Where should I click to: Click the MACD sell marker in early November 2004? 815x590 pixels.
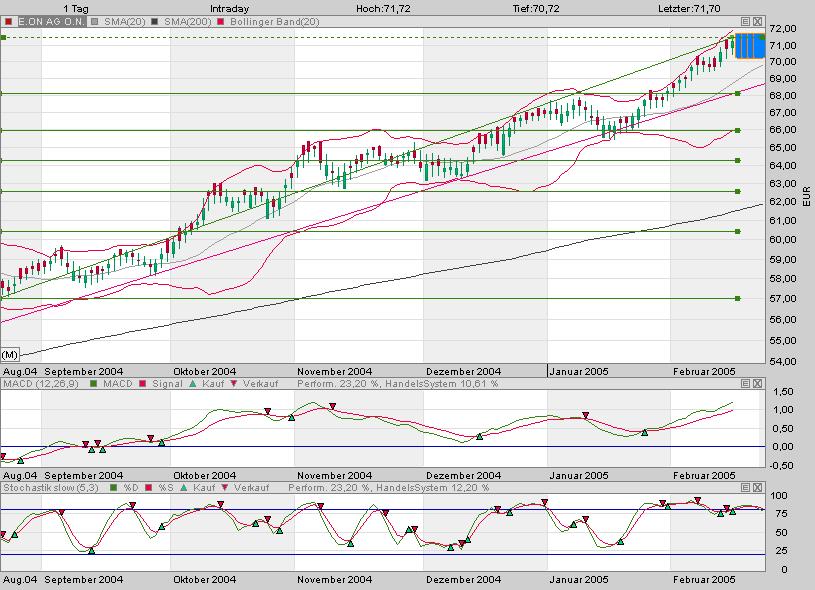pyautogui.click(x=333, y=406)
